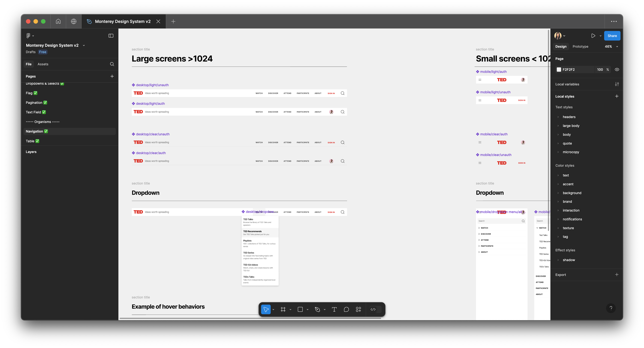
Task: Open the Table page
Action: pyautogui.click(x=30, y=141)
